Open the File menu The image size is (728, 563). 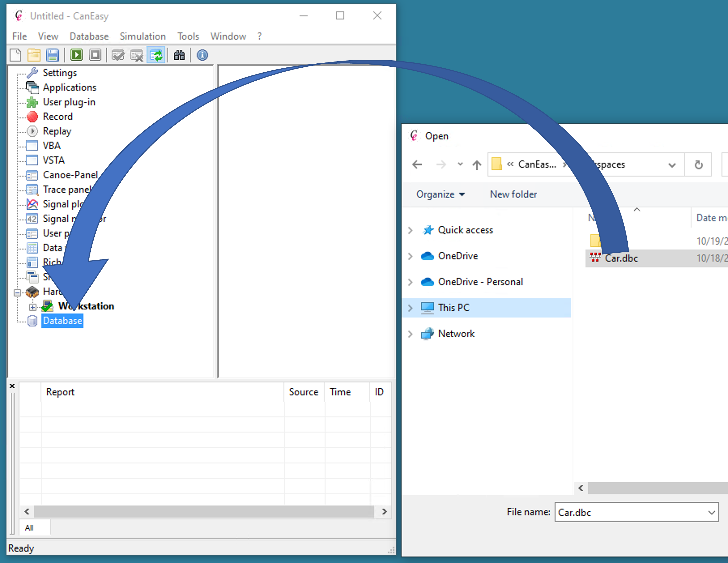[19, 36]
